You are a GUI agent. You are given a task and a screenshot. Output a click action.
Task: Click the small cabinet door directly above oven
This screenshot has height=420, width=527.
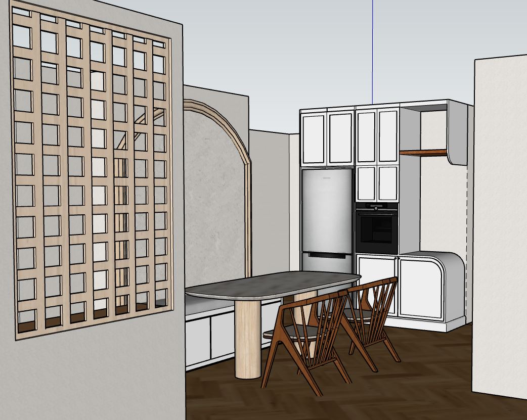click(367, 183)
